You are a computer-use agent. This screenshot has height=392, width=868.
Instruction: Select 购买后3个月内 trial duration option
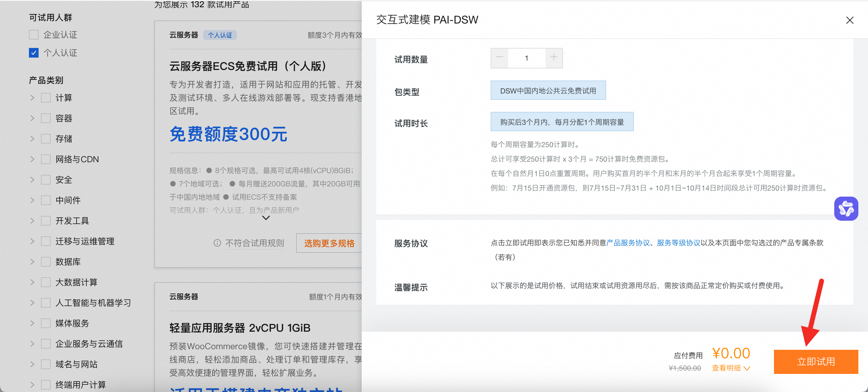[x=562, y=122]
